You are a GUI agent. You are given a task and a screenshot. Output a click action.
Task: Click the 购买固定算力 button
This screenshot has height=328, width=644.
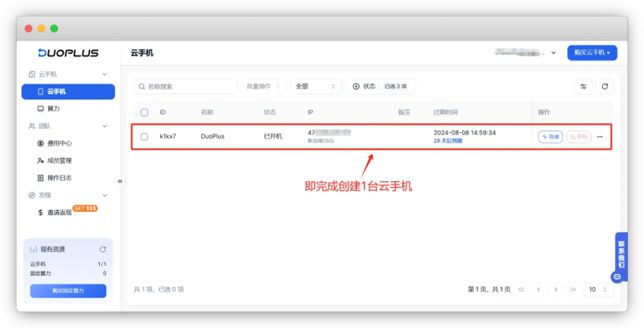pyautogui.click(x=68, y=291)
